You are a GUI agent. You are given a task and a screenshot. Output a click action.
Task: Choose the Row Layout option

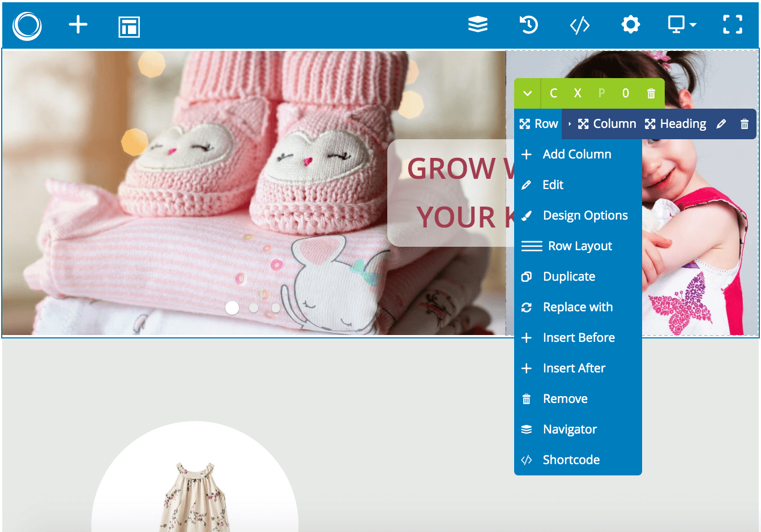580,246
